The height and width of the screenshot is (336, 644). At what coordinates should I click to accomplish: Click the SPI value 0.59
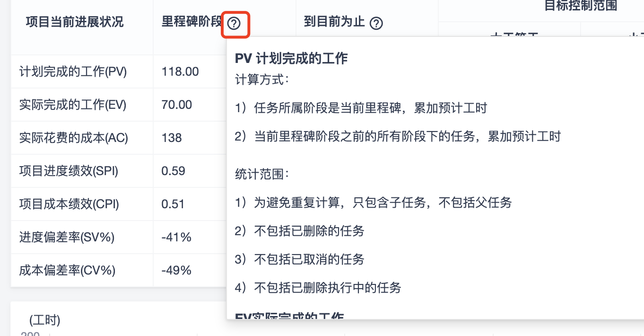[x=173, y=171]
